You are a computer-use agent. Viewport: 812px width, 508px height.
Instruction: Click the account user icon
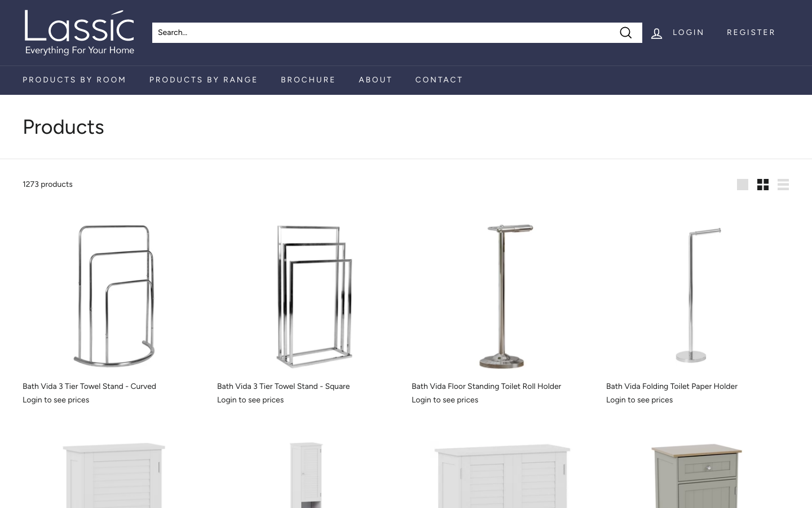click(x=656, y=33)
